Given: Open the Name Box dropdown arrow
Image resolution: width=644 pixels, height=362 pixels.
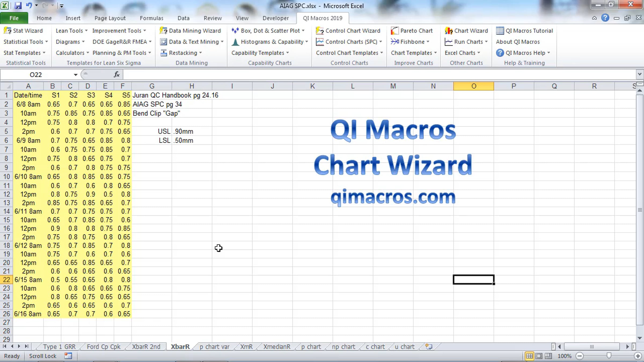Looking at the screenshot, I should pyautogui.click(x=75, y=75).
